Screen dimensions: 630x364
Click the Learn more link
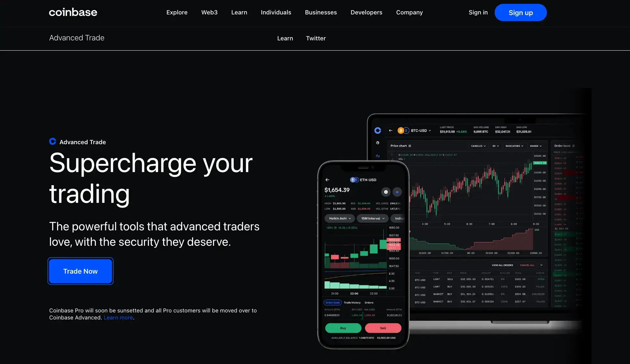pyautogui.click(x=118, y=317)
